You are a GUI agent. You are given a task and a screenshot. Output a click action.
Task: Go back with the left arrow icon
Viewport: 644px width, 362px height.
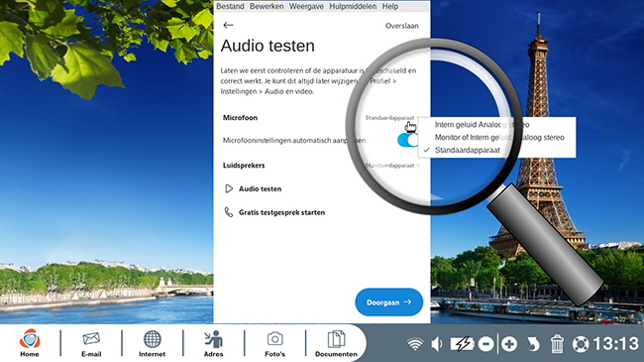point(228,25)
